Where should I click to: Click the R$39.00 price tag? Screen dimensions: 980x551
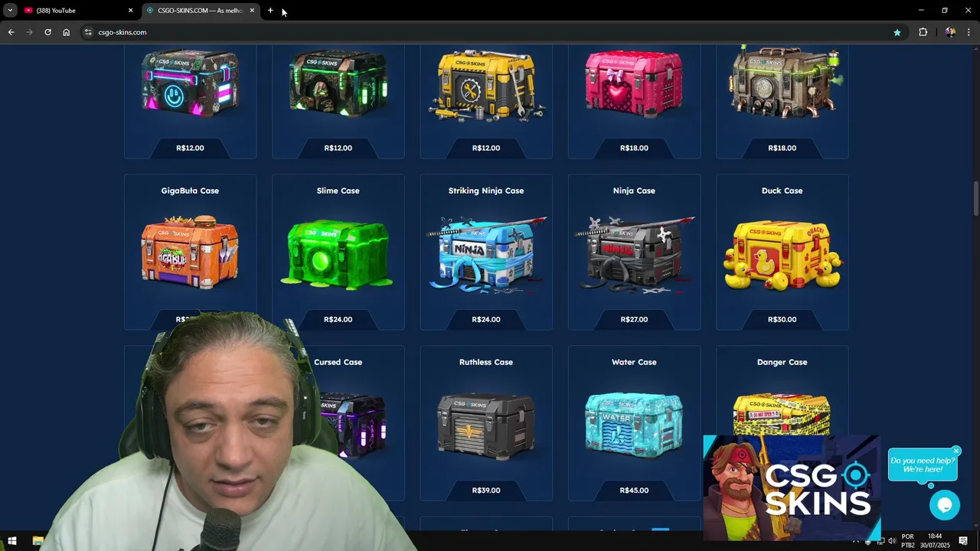(486, 491)
